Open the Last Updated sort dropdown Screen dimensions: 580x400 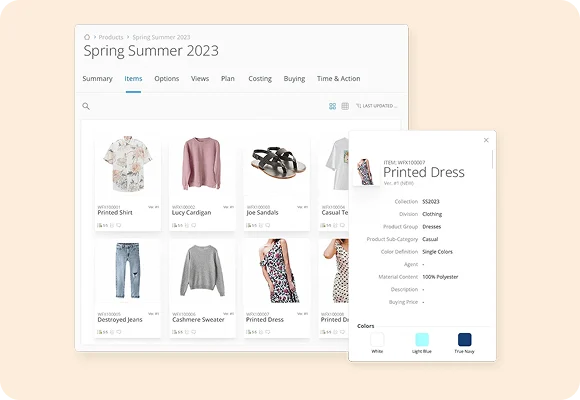click(377, 106)
